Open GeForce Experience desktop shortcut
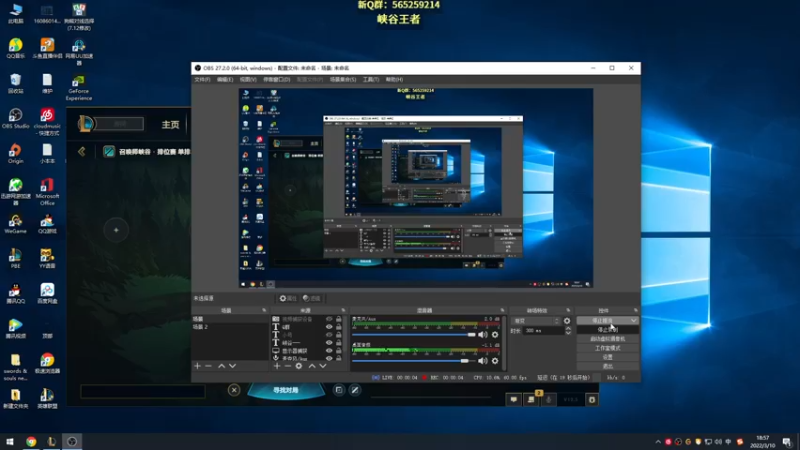800x450 pixels. 79,88
